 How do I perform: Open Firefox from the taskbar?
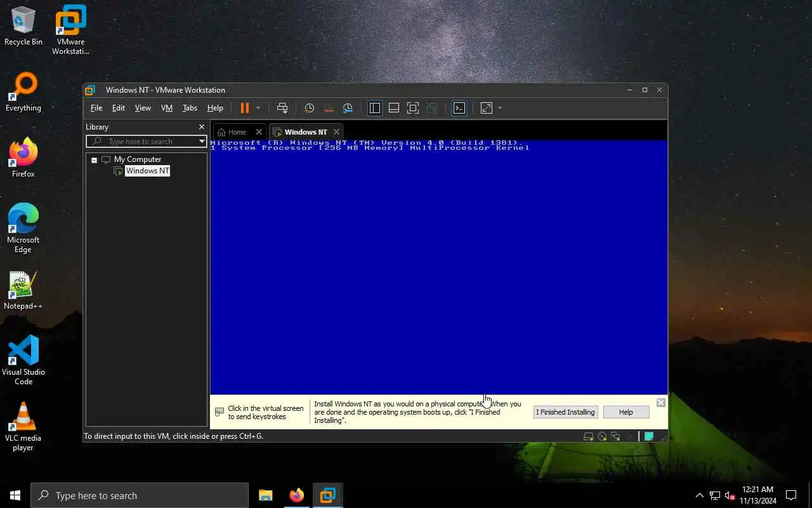pos(297,495)
